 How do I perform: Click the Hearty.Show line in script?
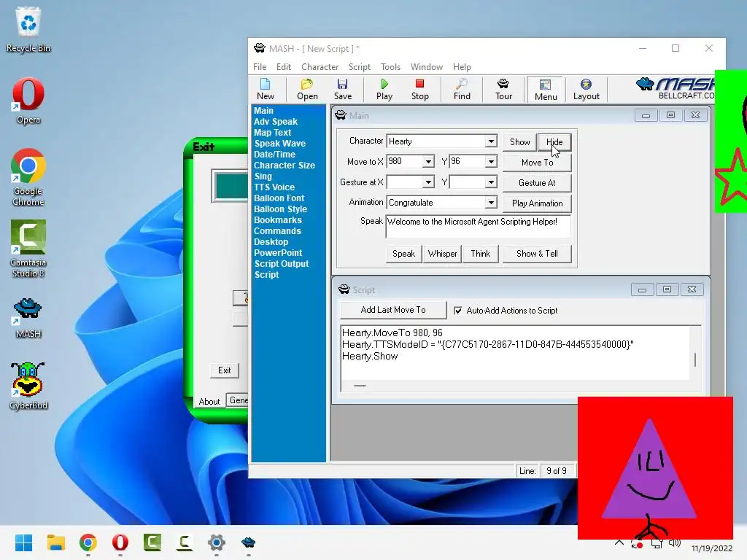click(x=370, y=356)
